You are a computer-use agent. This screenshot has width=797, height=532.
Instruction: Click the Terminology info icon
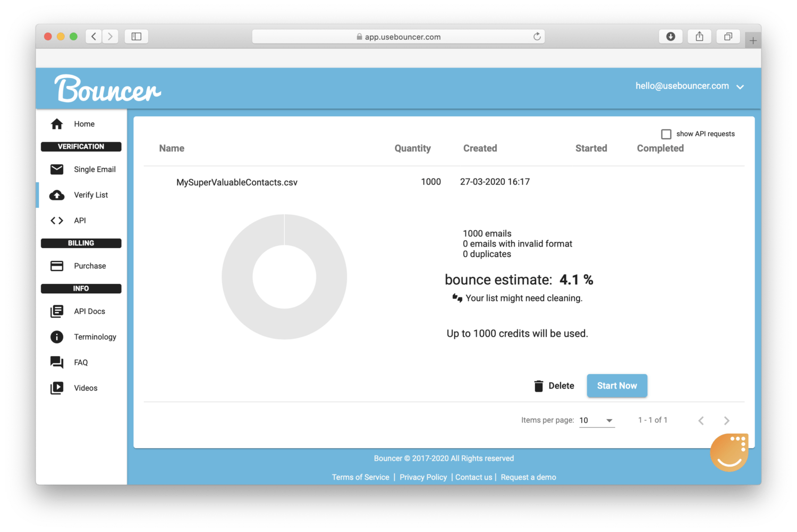(x=57, y=336)
